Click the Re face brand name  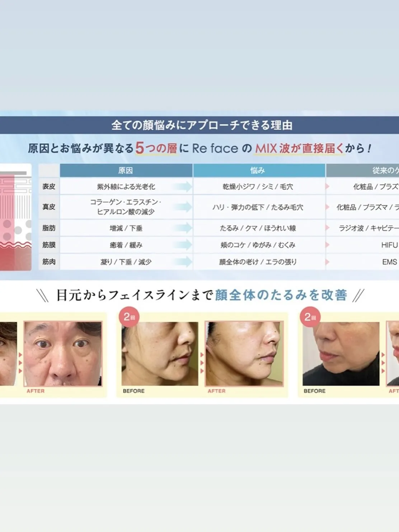(x=215, y=148)
